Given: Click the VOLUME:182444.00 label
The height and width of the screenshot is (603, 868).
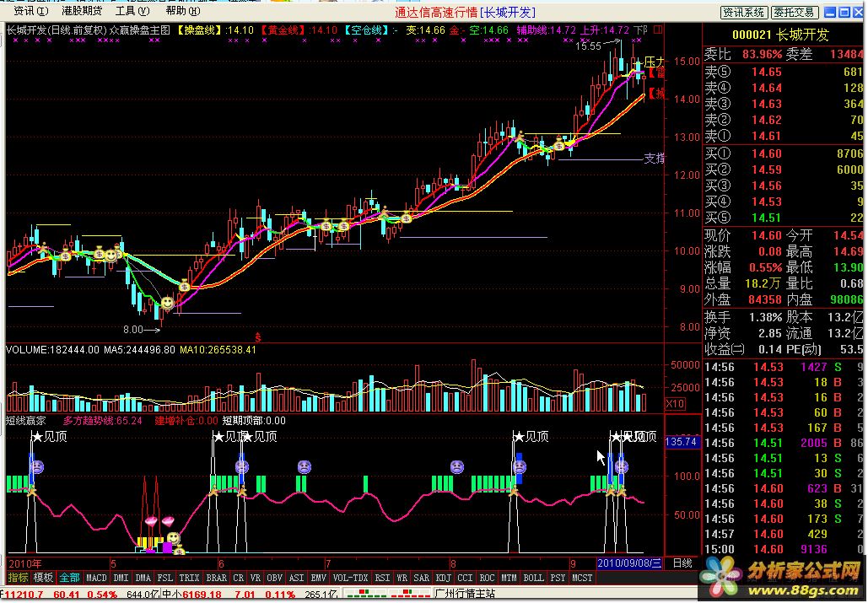Looking at the screenshot, I should click(52, 350).
